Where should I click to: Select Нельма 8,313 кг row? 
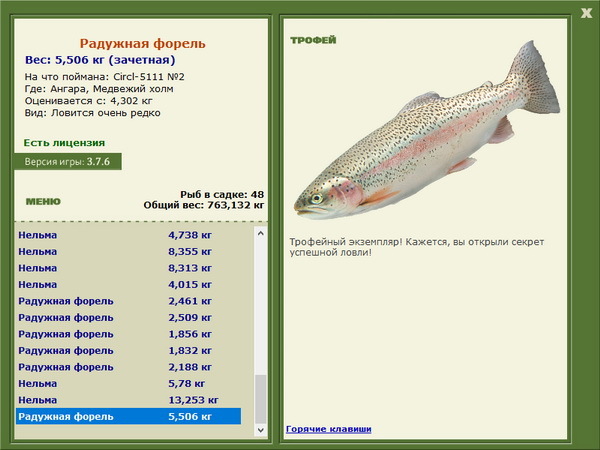point(129,268)
